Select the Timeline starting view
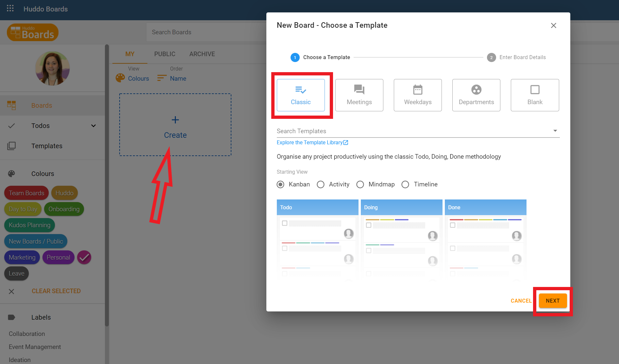The width and height of the screenshot is (619, 364). [x=405, y=184]
